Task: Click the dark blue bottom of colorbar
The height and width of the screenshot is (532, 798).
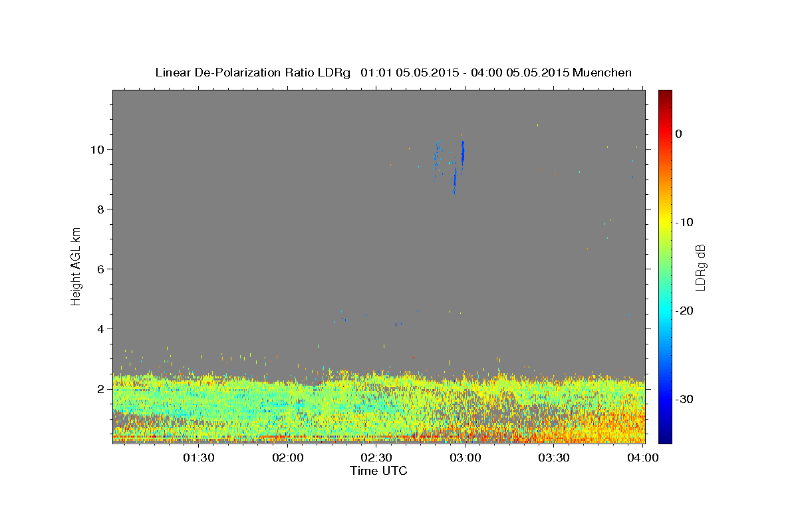Action: [x=665, y=438]
